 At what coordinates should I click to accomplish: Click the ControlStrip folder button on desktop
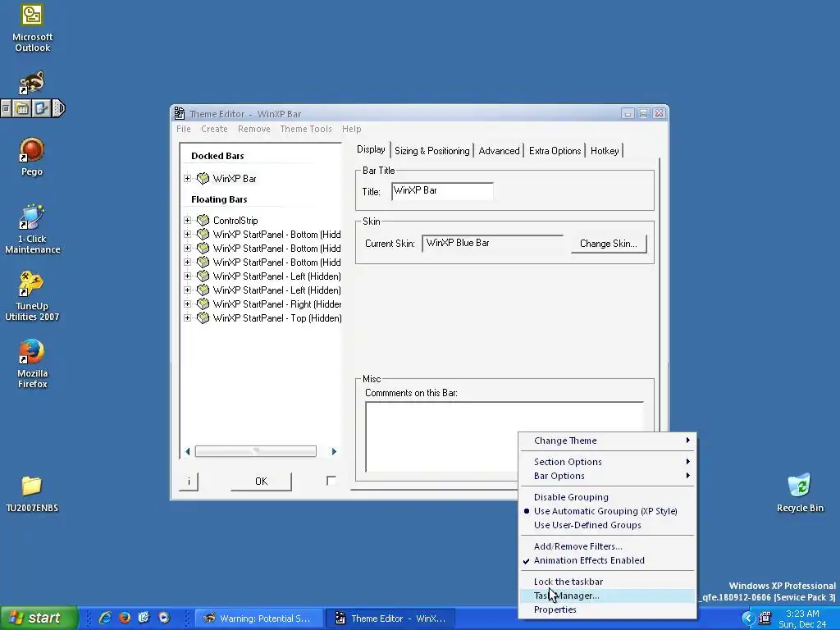tap(22, 109)
